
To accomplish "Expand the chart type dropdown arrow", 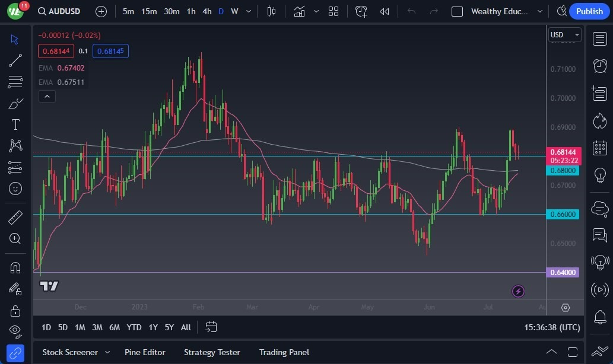I will (x=316, y=11).
